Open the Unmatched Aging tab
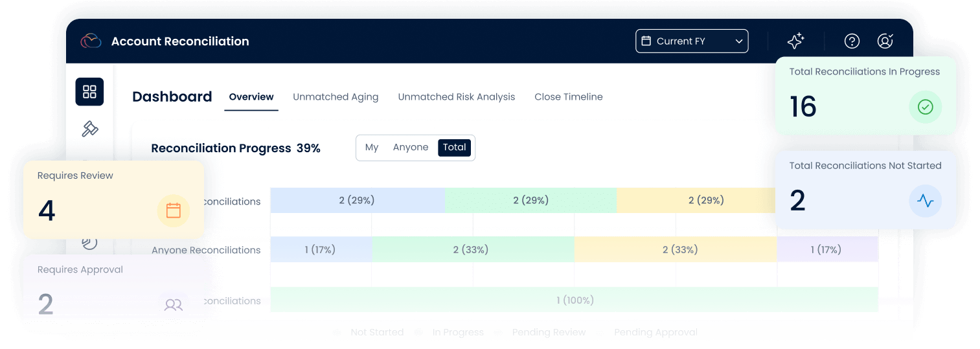Viewport: 980px width, 349px height. pos(336,97)
